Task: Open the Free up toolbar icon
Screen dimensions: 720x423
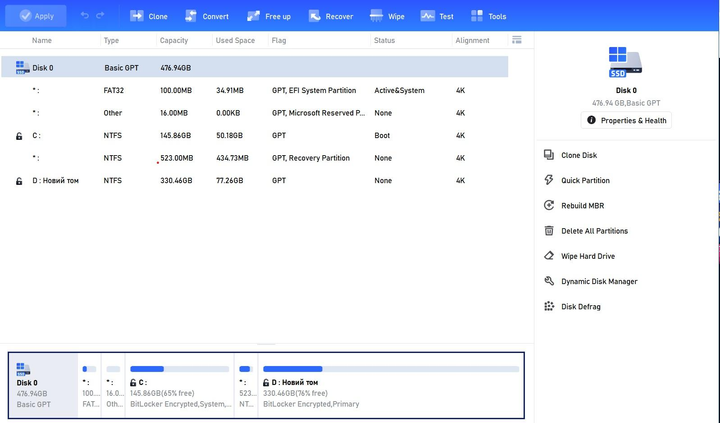Action: (x=253, y=16)
